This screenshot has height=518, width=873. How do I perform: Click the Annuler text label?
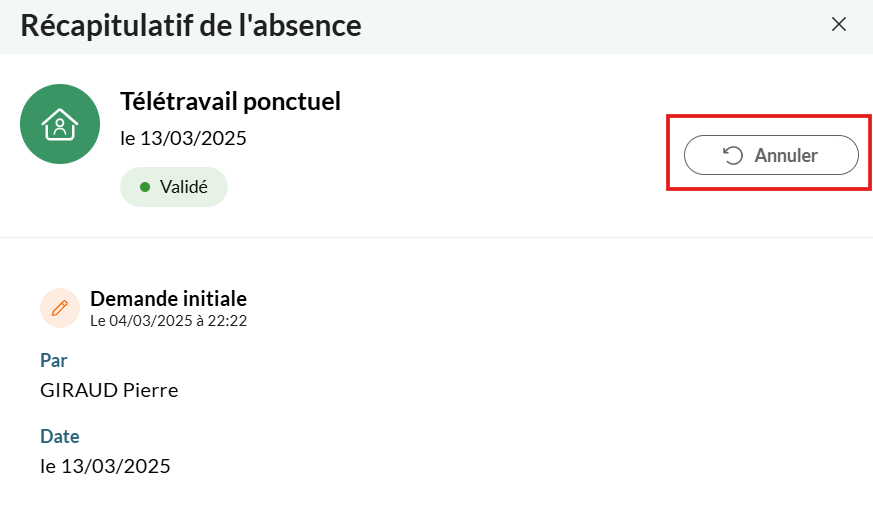[x=786, y=155]
